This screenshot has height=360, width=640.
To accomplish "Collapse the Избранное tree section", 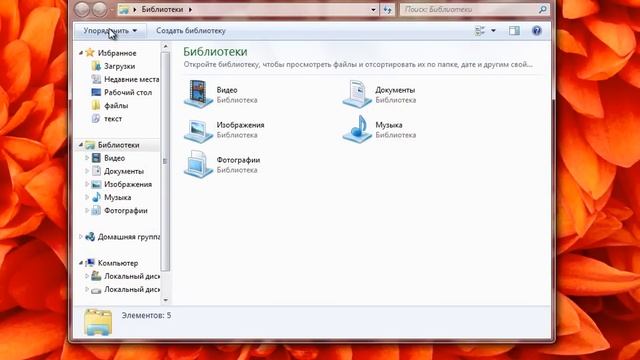I will [x=81, y=53].
